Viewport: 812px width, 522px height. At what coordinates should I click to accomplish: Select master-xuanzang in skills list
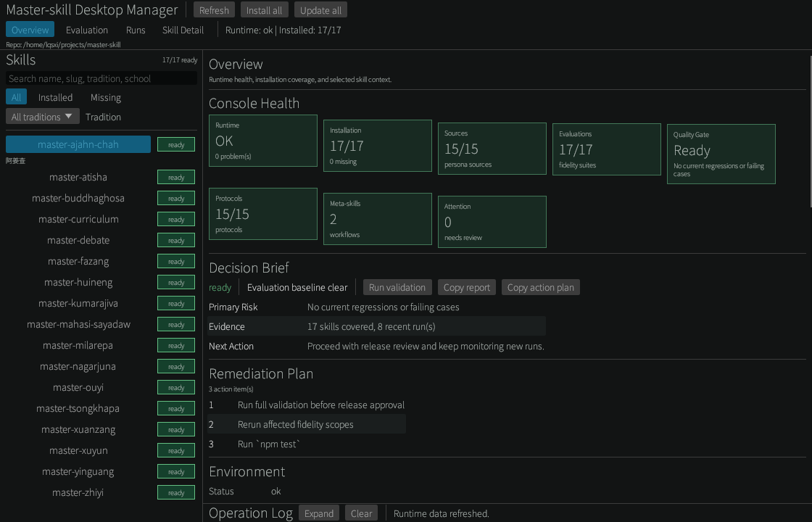[x=78, y=429]
